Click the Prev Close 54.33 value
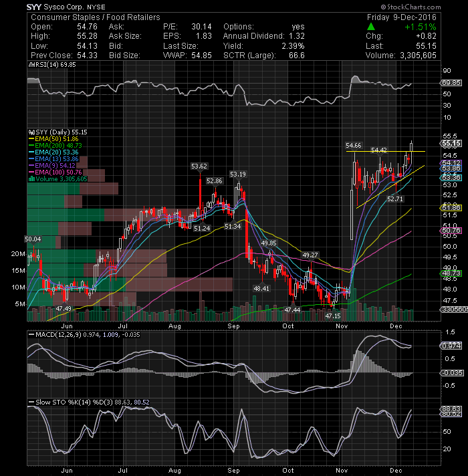 point(87,55)
